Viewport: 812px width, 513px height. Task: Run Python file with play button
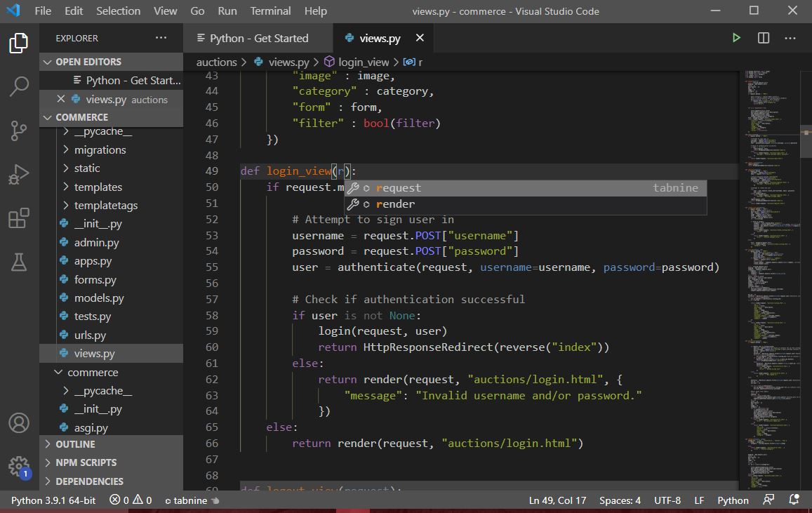[x=736, y=38]
